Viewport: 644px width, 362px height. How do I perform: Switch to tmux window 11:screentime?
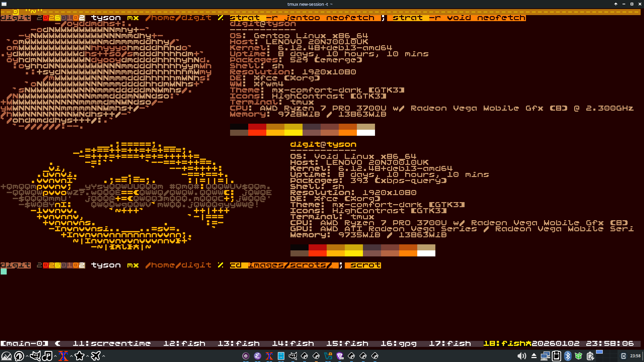pos(112,344)
